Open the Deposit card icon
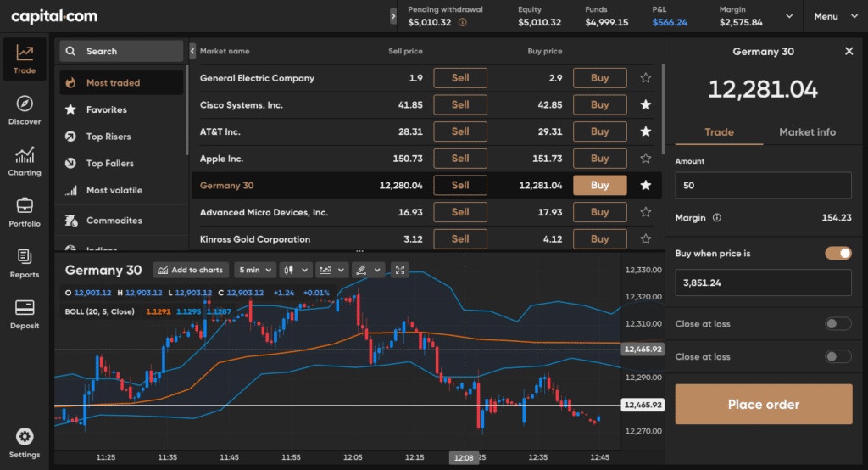The width and height of the screenshot is (868, 470). click(25, 308)
